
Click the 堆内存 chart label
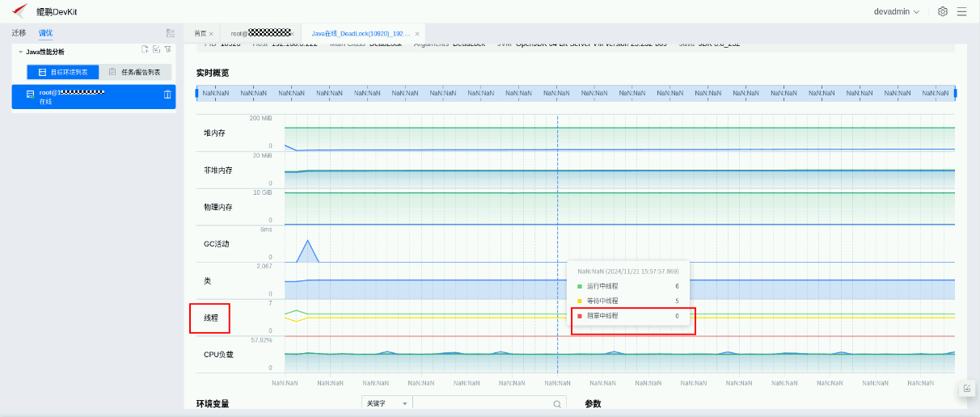[x=214, y=133]
